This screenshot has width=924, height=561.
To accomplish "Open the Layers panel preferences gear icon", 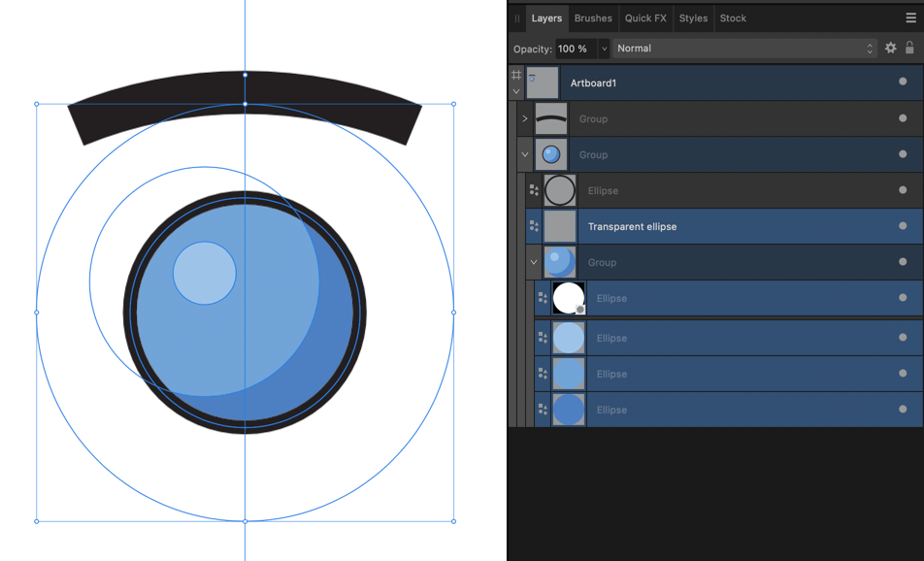I will tap(890, 48).
